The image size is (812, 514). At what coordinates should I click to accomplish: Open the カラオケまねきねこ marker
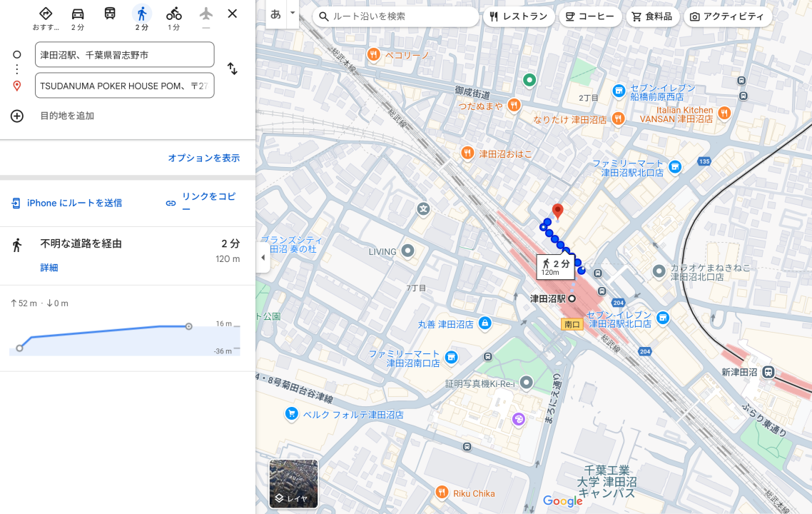(x=659, y=271)
